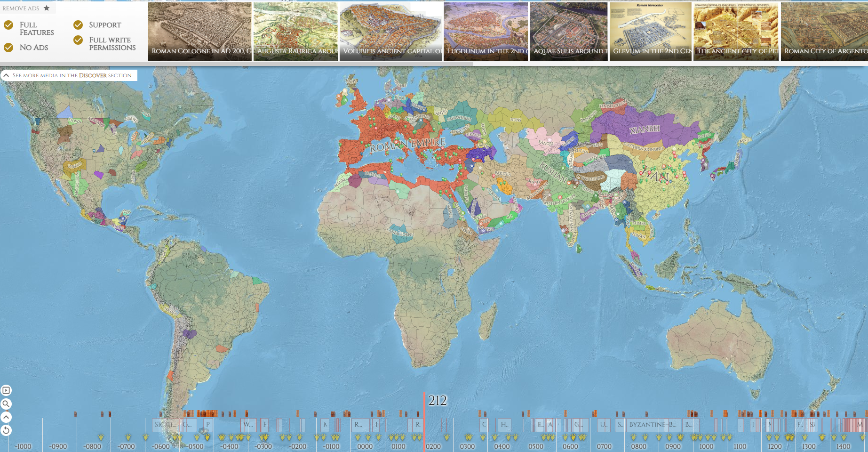The height and width of the screenshot is (452, 868).
Task: Jump to the 1200 timeline label
Action: click(774, 446)
